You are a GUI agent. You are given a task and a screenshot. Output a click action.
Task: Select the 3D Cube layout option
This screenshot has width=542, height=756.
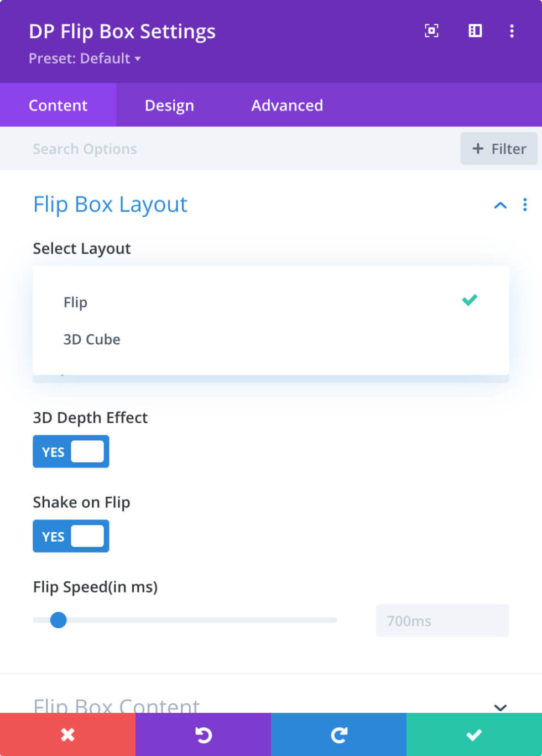(92, 339)
